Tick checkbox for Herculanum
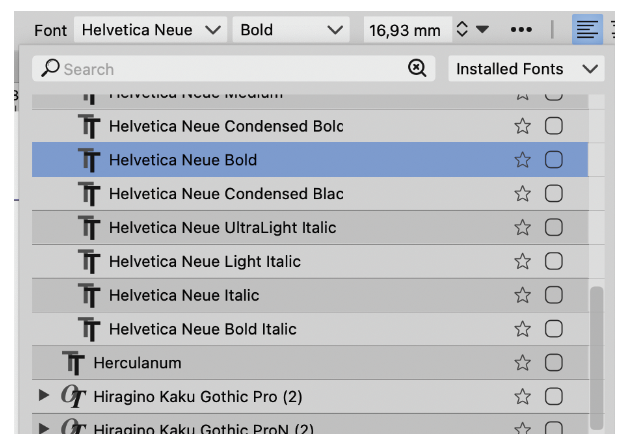 554,363
